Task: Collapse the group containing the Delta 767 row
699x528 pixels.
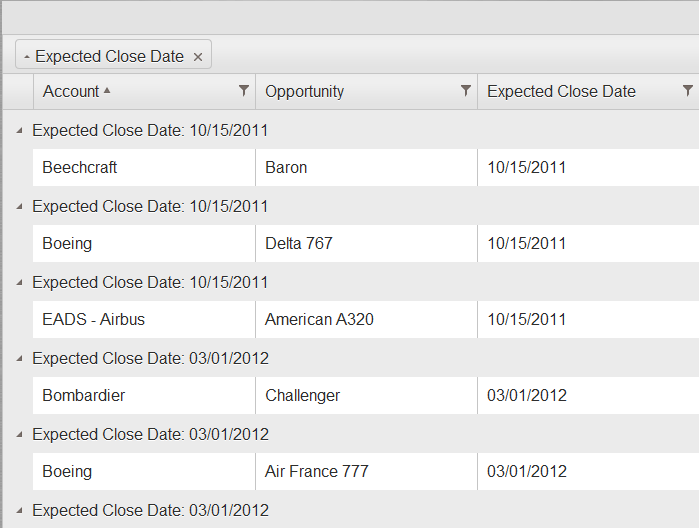Action: pos(19,206)
